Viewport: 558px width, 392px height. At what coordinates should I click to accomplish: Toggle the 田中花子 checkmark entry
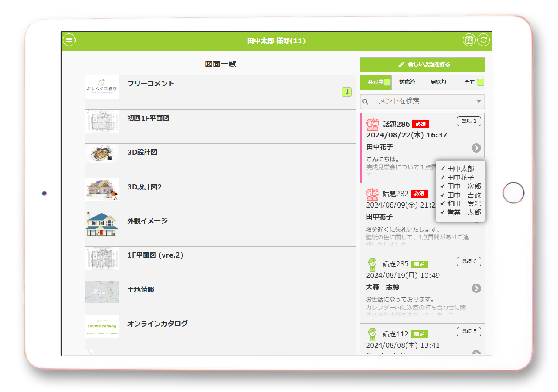tap(461, 177)
